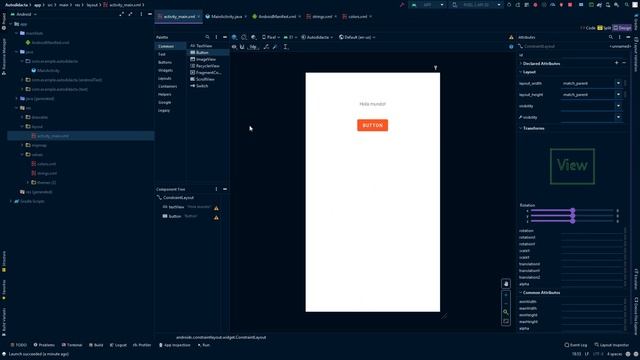Open the visibility dropdown arrow

618,106
